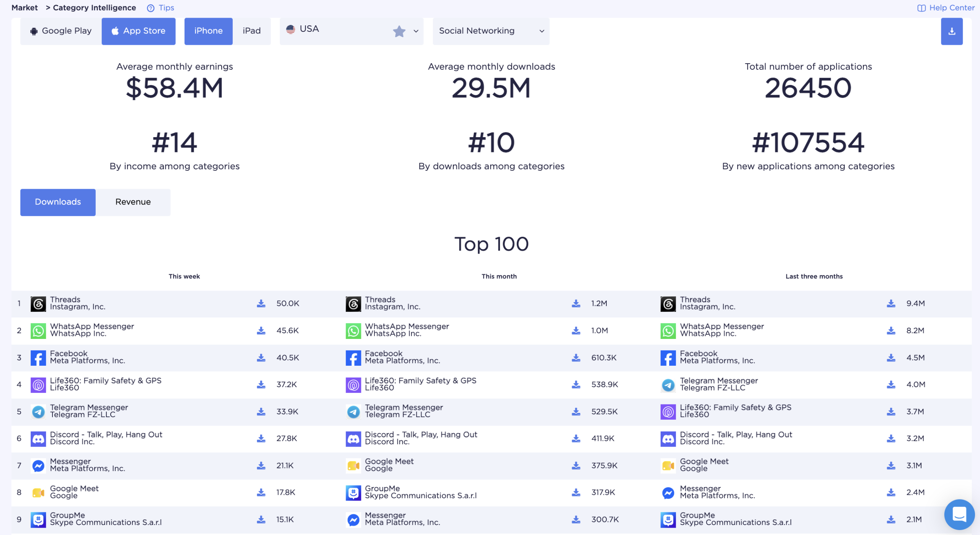Click the "29.5M" downloads value

point(491,88)
